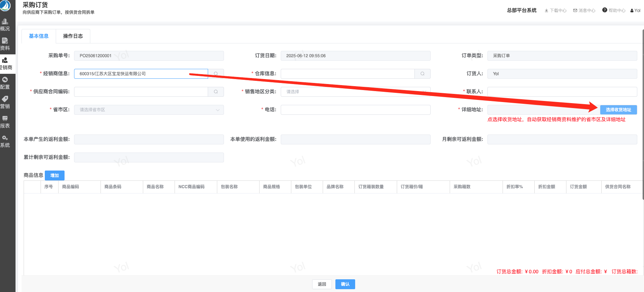Open the 消息中心 message center

tap(584, 11)
